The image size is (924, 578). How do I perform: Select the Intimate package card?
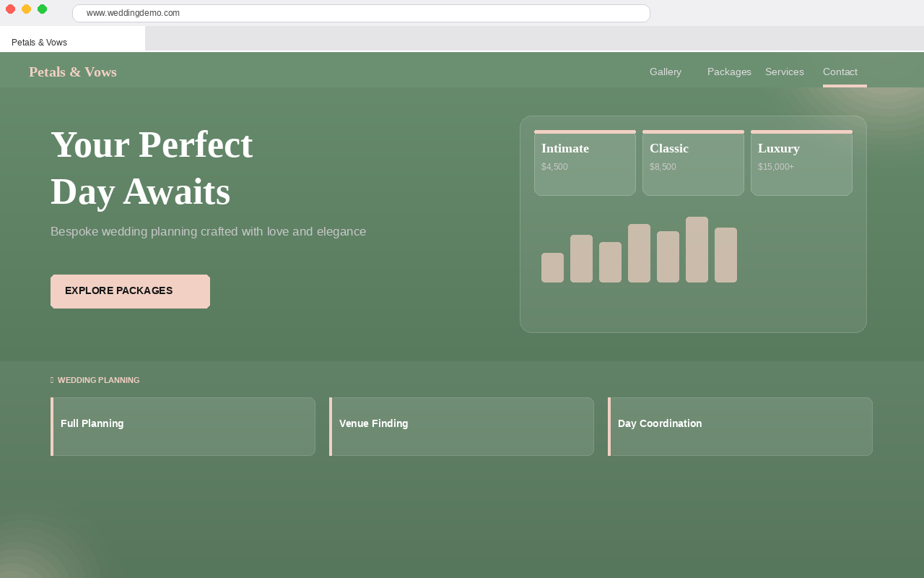(585, 163)
